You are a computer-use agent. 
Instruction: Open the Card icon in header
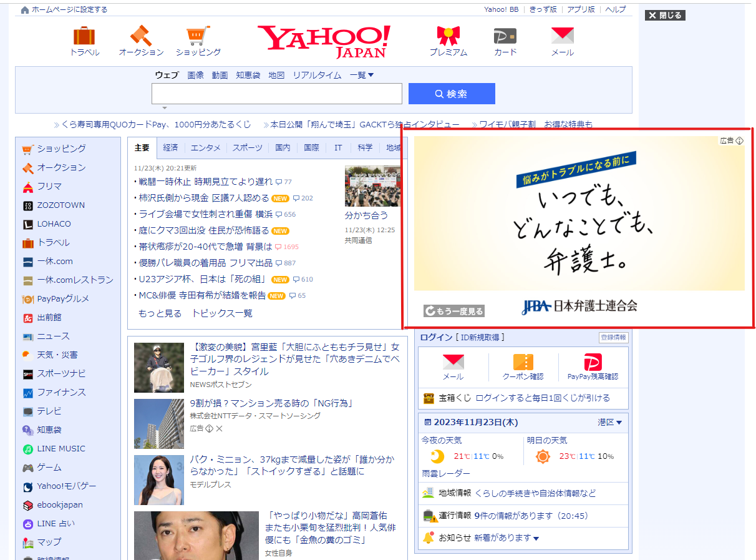505,36
